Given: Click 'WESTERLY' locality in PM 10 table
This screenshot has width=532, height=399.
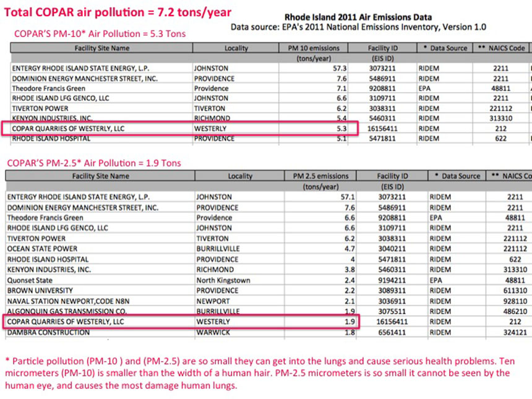Looking at the screenshot, I should point(210,129).
